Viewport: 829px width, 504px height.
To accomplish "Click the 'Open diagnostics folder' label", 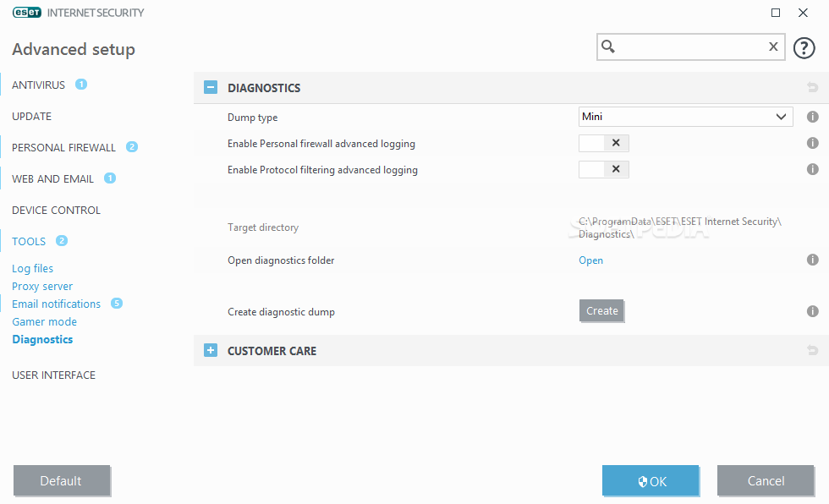I will [x=281, y=260].
